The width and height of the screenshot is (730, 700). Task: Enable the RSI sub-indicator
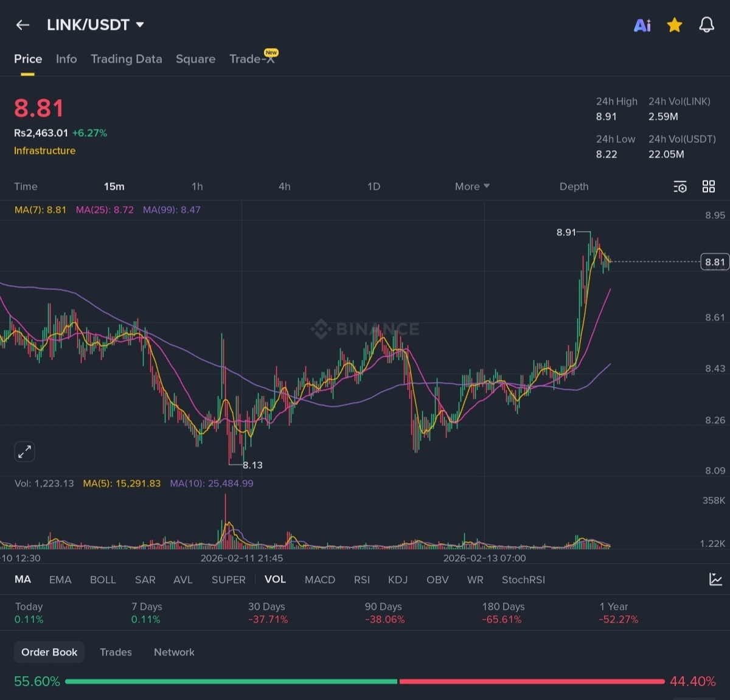pos(362,580)
